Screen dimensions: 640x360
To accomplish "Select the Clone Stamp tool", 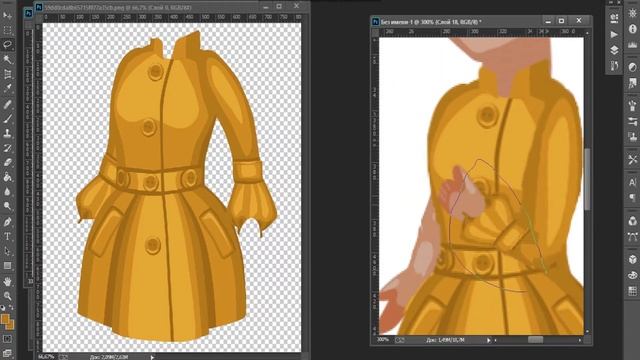I will coord(7,133).
